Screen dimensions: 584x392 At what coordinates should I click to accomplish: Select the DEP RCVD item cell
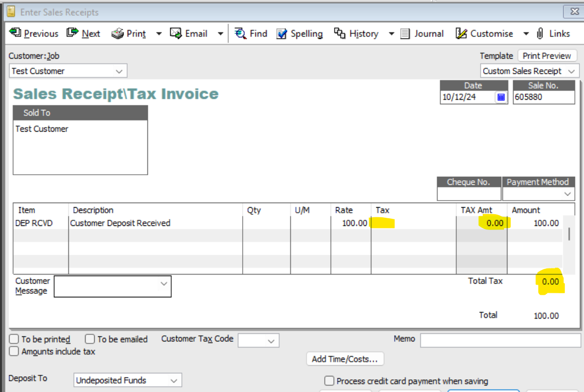(41, 223)
